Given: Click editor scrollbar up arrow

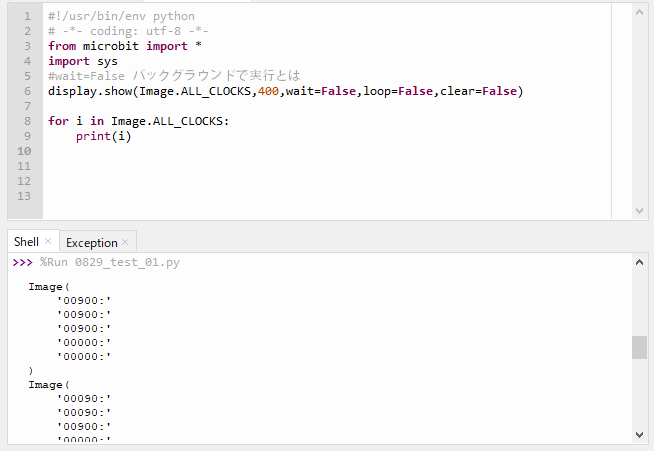Looking at the screenshot, I should click(x=639, y=12).
